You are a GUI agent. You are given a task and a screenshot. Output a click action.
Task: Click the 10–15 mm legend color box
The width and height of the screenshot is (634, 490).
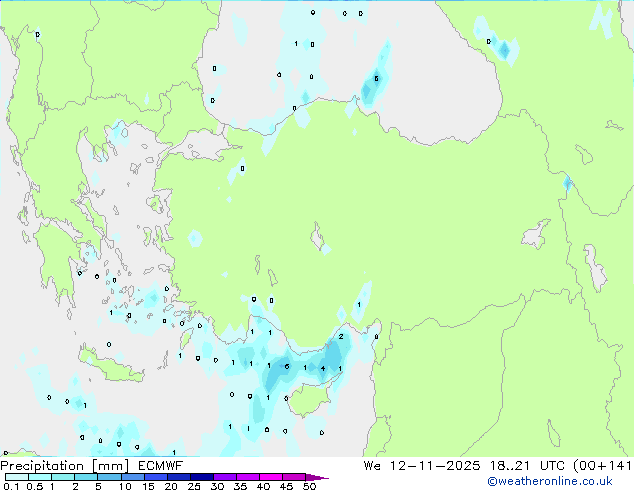point(133,477)
